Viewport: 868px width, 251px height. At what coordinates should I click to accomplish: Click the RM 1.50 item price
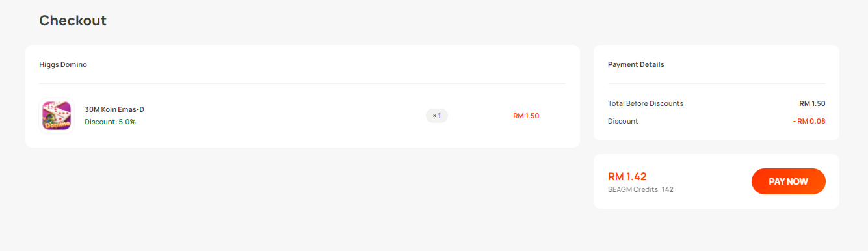(526, 116)
